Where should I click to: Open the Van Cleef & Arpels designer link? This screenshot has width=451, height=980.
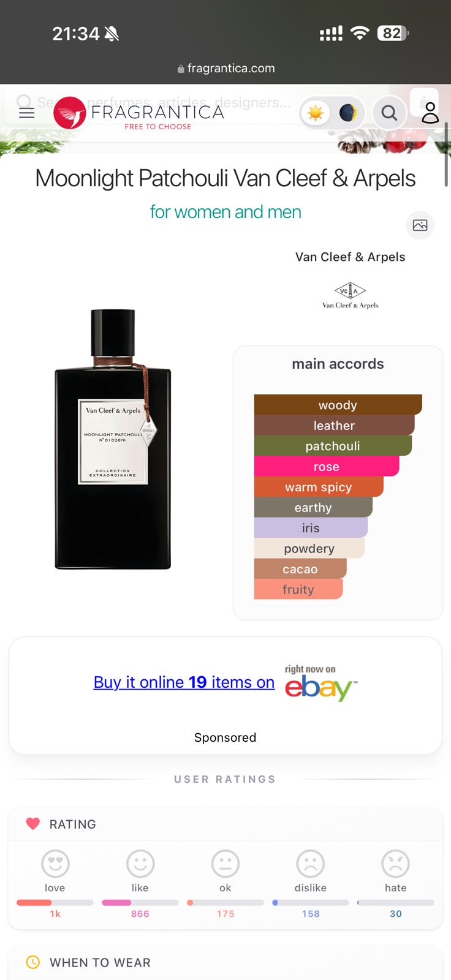[x=350, y=257]
